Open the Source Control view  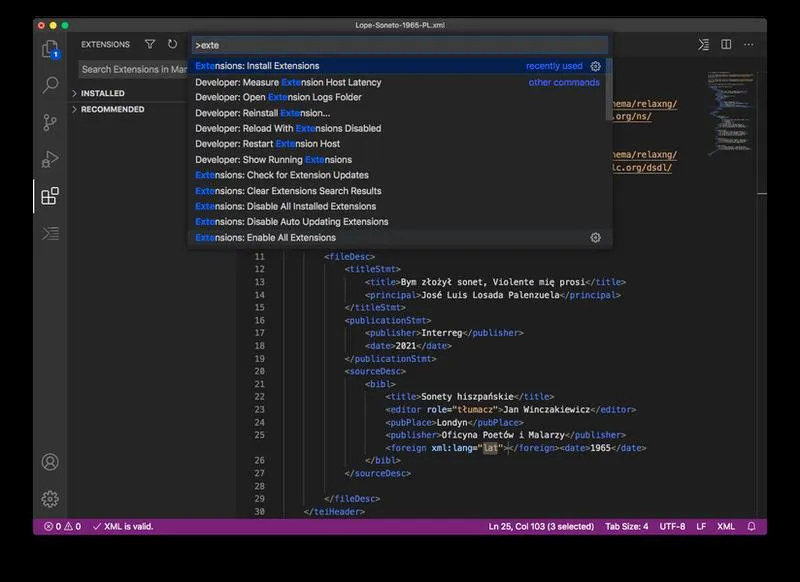(x=50, y=122)
